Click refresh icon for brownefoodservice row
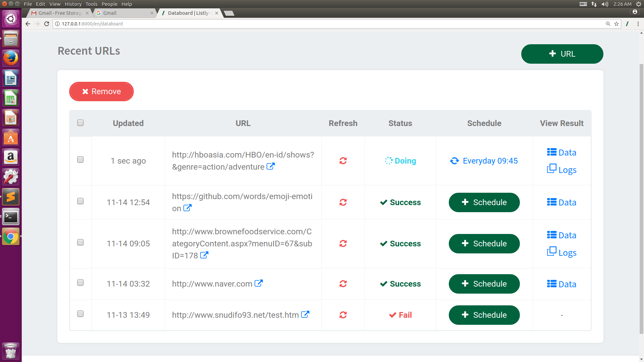644x362 pixels. pos(343,244)
